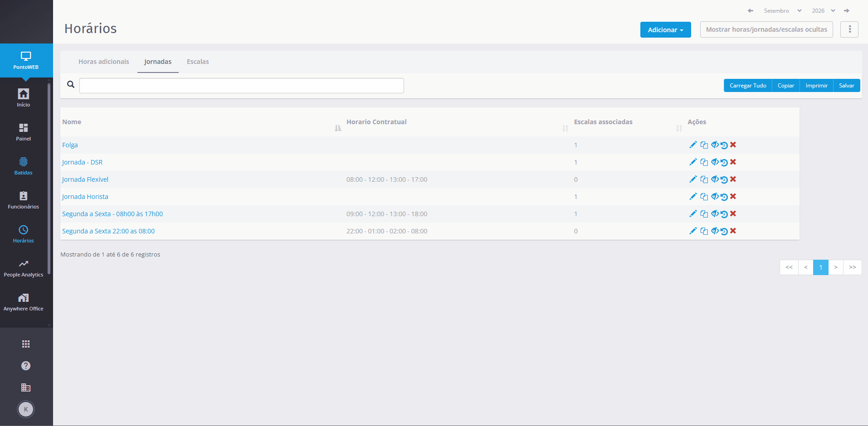The width and height of the screenshot is (868, 426).
Task: Hide the Jornada Horista row
Action: tap(715, 197)
